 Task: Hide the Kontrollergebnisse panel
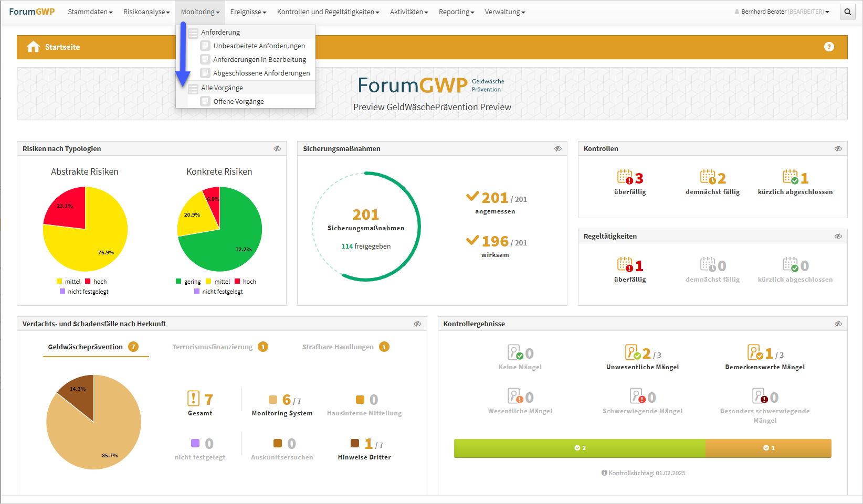[x=838, y=324]
